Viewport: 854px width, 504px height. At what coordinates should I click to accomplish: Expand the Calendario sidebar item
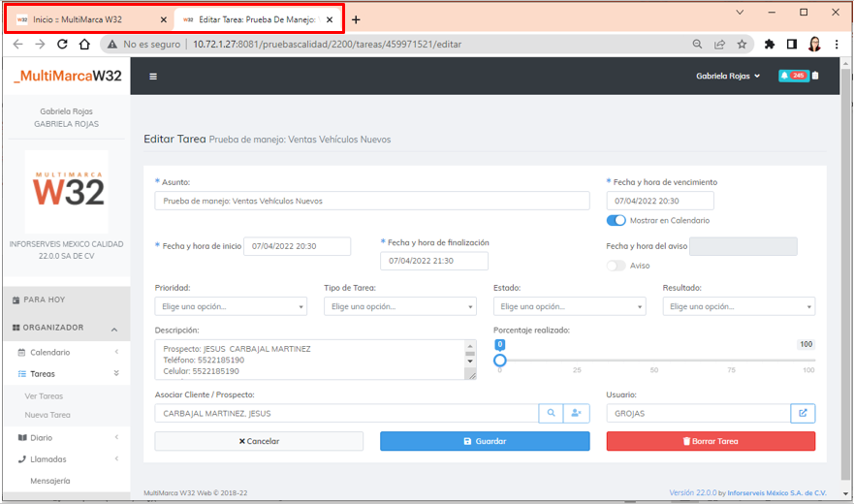(67, 352)
